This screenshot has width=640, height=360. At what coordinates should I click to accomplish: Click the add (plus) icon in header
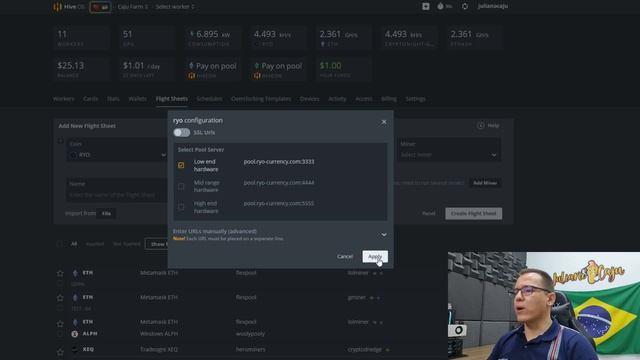[x=426, y=6]
